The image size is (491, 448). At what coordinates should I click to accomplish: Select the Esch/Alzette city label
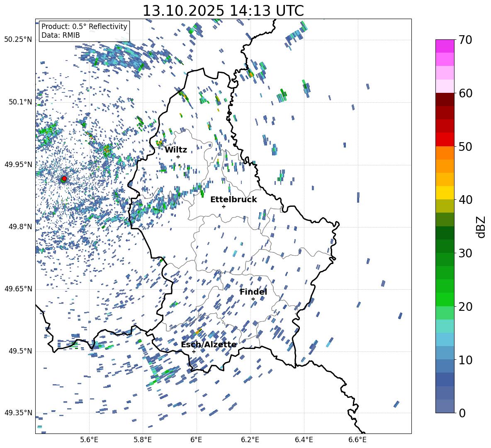(209, 344)
